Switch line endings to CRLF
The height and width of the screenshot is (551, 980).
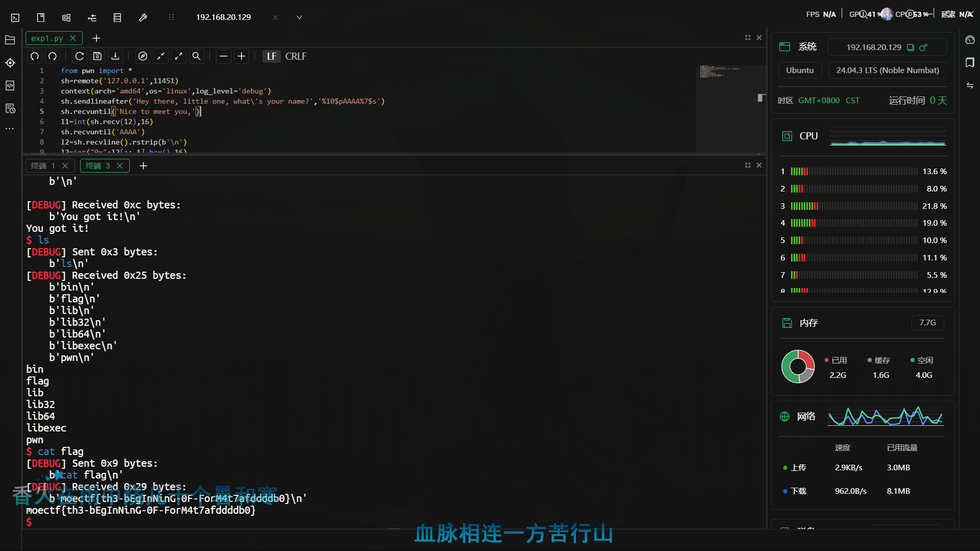[296, 56]
